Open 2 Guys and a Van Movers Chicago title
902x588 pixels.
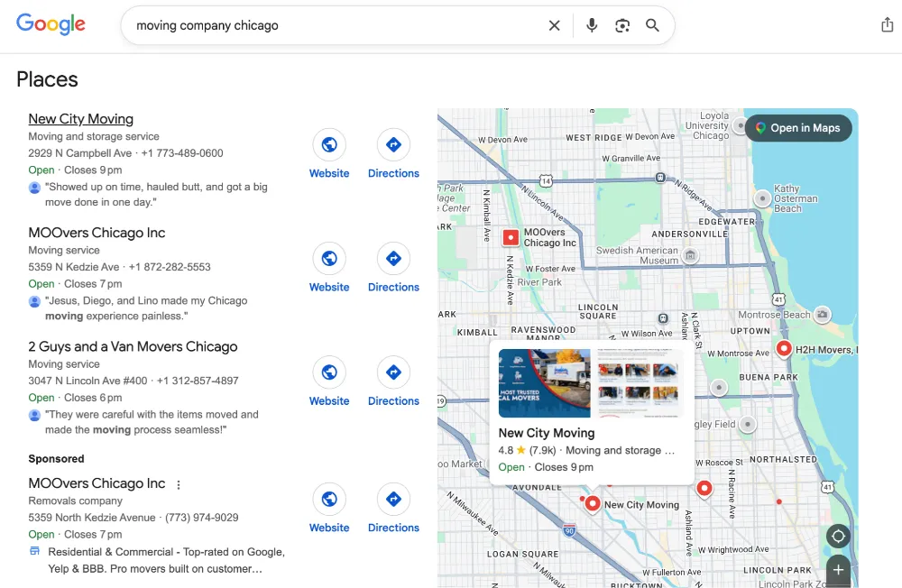click(133, 347)
